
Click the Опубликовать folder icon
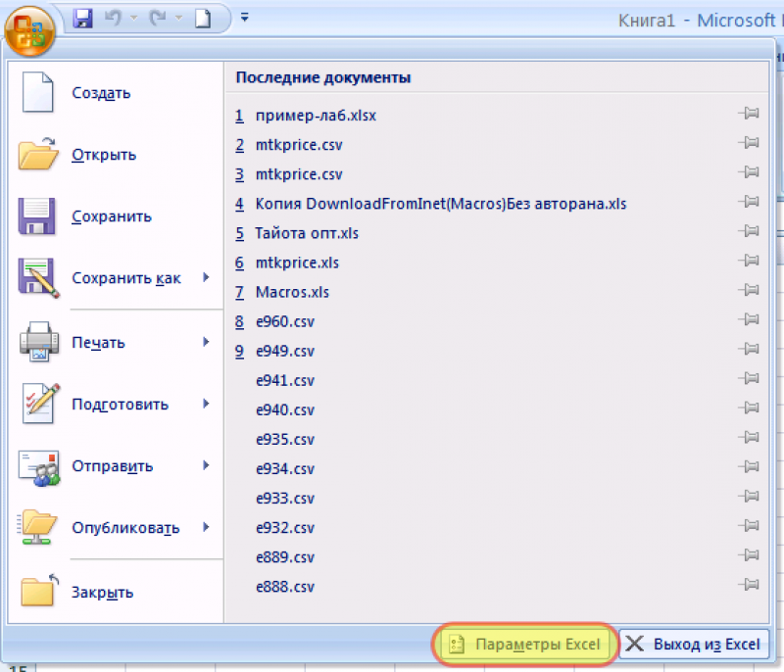(x=37, y=528)
